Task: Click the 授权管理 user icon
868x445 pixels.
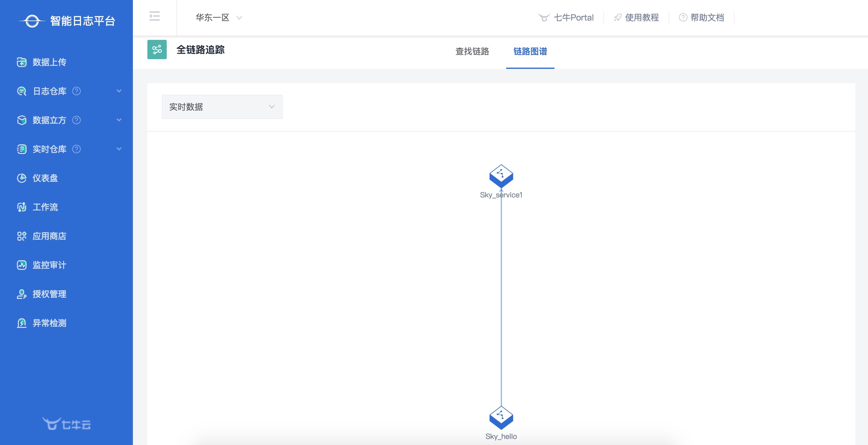Action: point(21,294)
